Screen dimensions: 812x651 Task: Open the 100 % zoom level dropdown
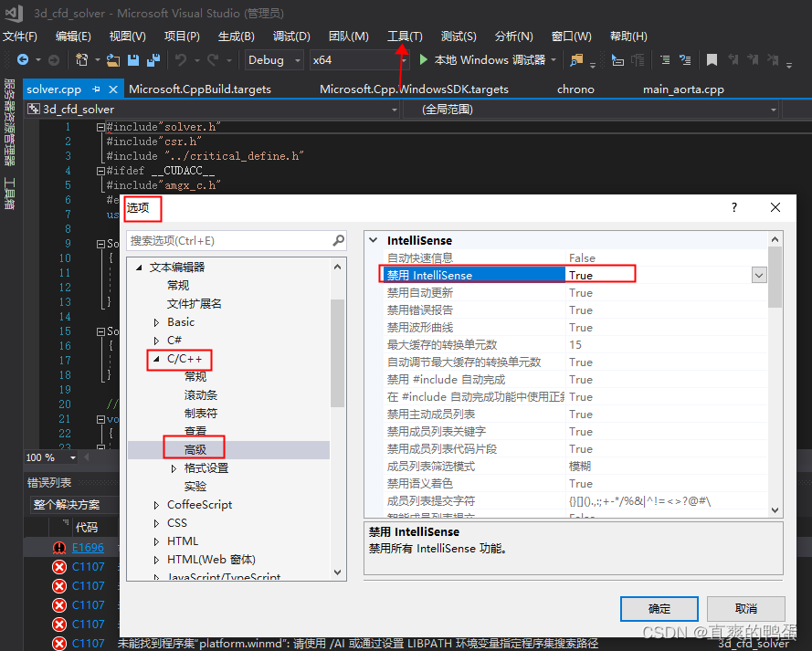point(73,457)
